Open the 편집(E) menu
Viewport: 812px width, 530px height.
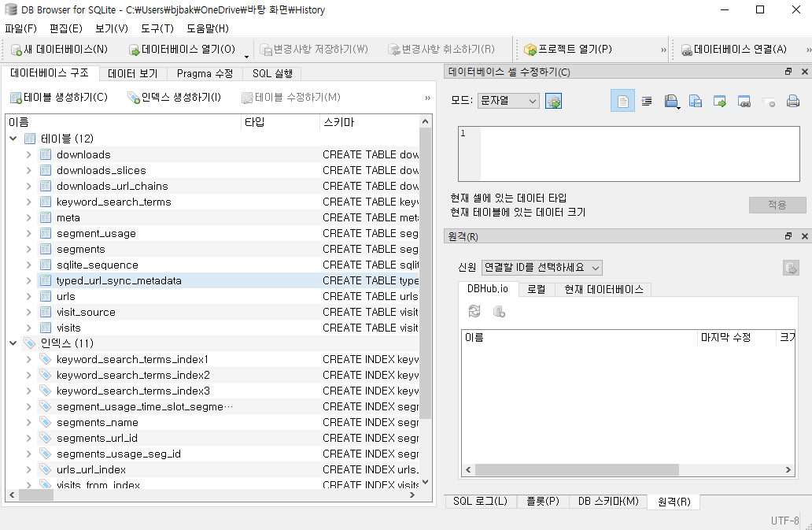pos(66,28)
